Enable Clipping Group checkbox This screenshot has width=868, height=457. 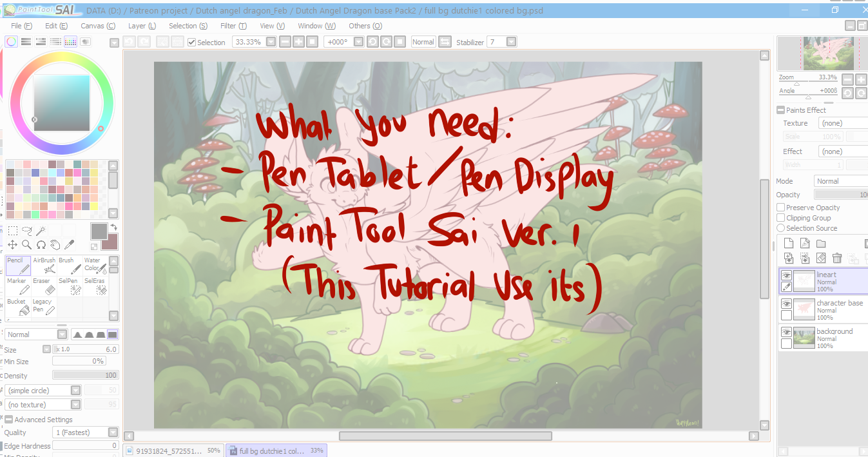(780, 218)
